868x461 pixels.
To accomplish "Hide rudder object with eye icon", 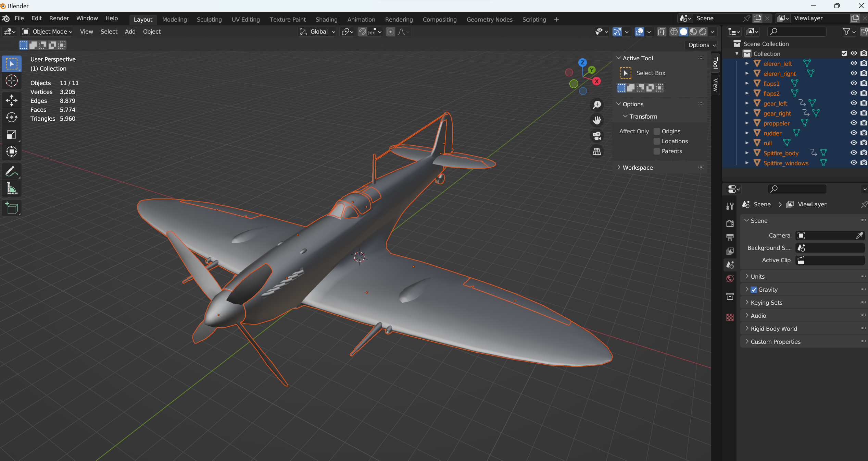I will pyautogui.click(x=854, y=133).
